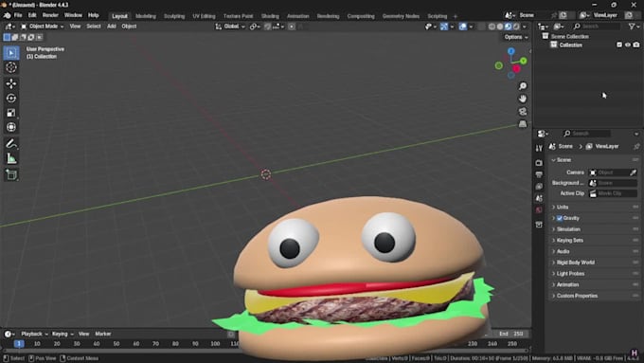644x363 pixels.
Task: Click the eyedropper next to Camera field
Action: point(633,172)
